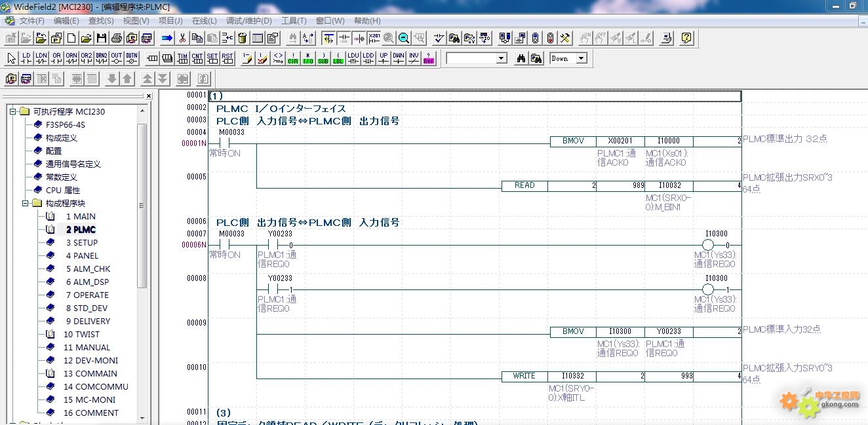Create a new file with the blank page icon
Viewport: 868px width, 425px height.
coord(71,38)
